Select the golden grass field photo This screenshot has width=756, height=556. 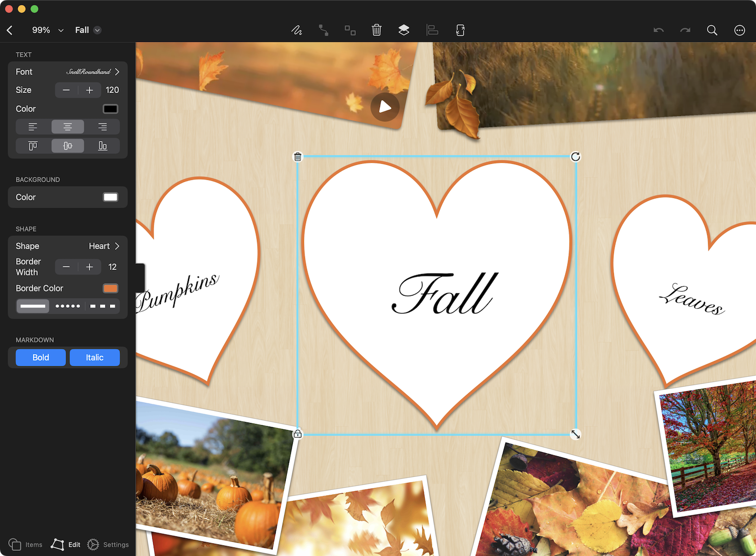pyautogui.click(x=595, y=83)
